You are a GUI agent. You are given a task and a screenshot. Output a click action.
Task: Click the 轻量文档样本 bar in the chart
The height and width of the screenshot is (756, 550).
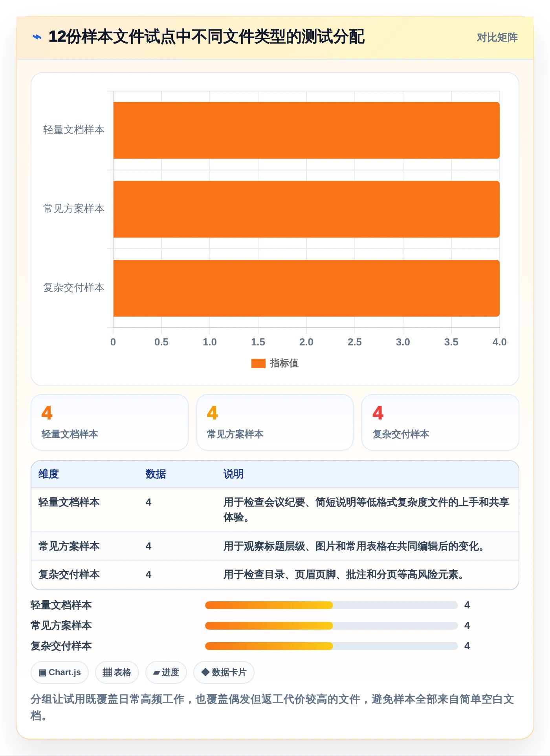pyautogui.click(x=306, y=130)
